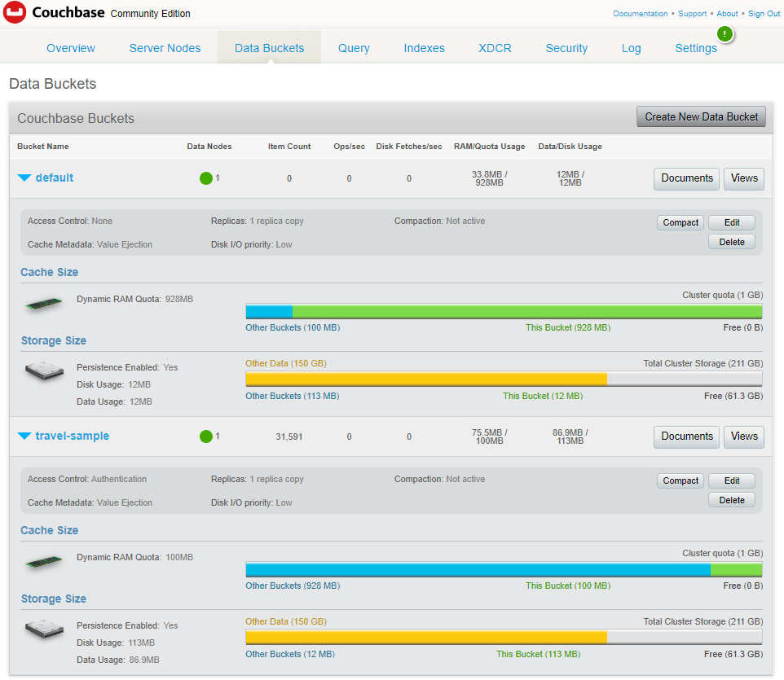Click the default bucket disk storage usage bar
This screenshot has height=680, width=784.
click(x=504, y=379)
